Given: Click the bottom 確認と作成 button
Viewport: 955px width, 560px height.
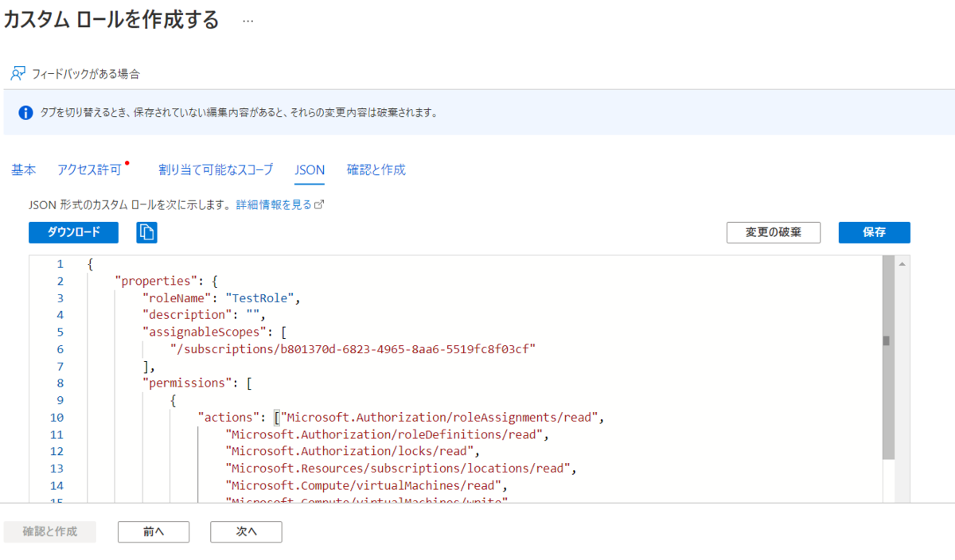Looking at the screenshot, I should (50, 531).
